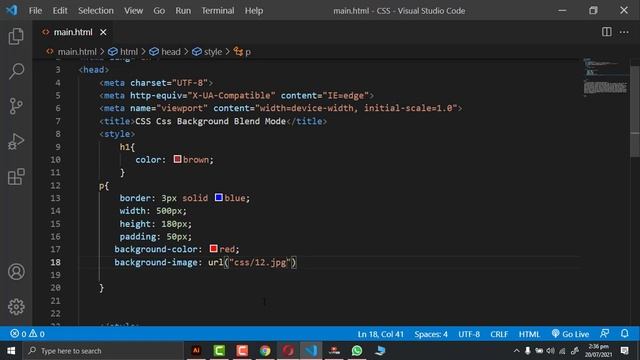Switch to VS Code taskbar icon

click(311, 351)
